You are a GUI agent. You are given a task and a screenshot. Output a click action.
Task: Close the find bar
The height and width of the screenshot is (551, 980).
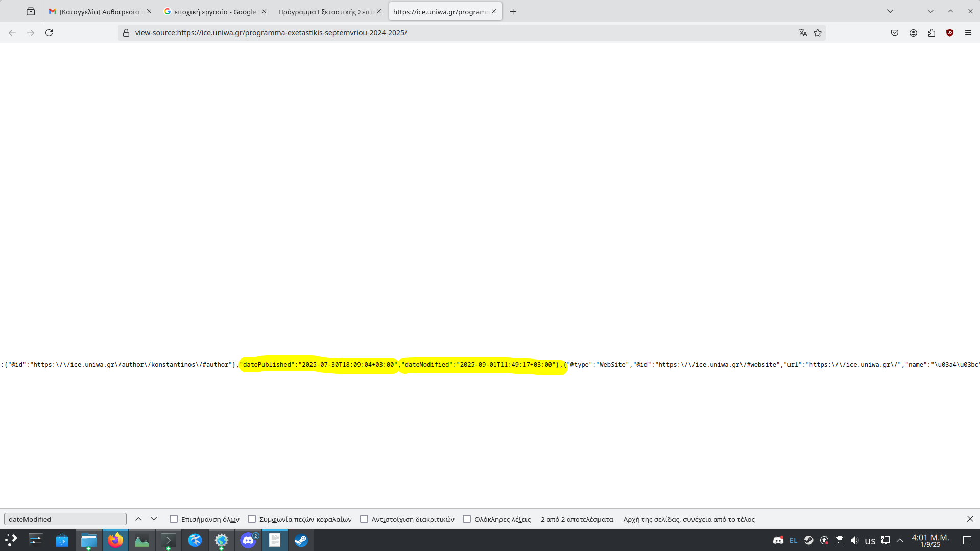[x=970, y=519]
